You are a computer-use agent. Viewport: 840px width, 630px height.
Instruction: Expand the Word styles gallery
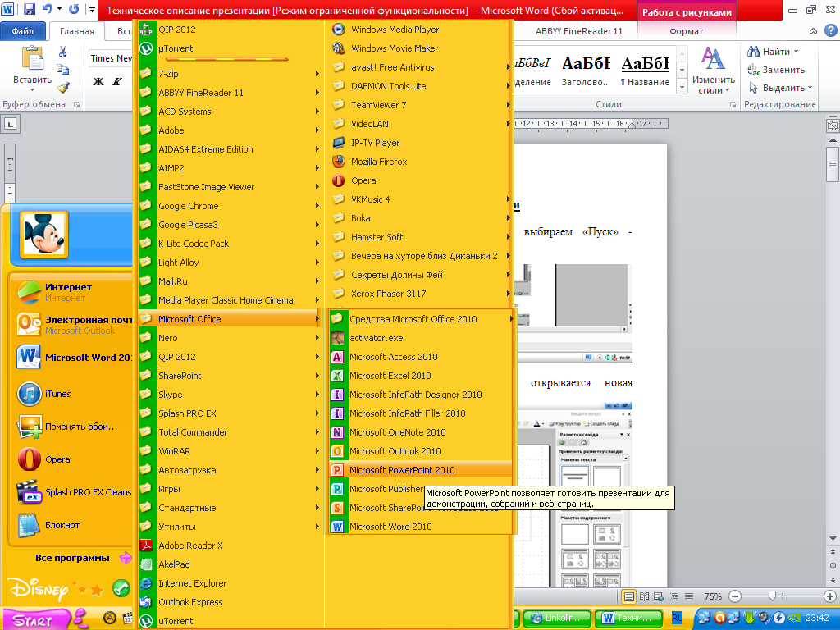point(682,86)
